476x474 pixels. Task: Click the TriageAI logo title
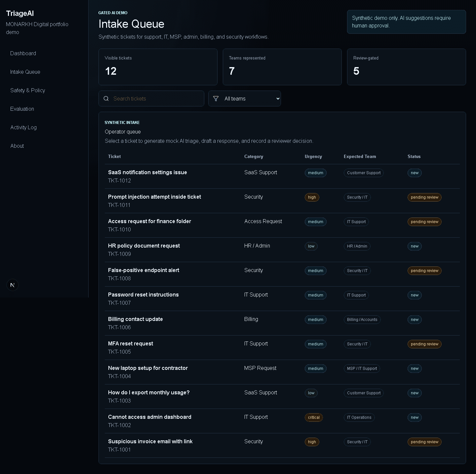[20, 13]
